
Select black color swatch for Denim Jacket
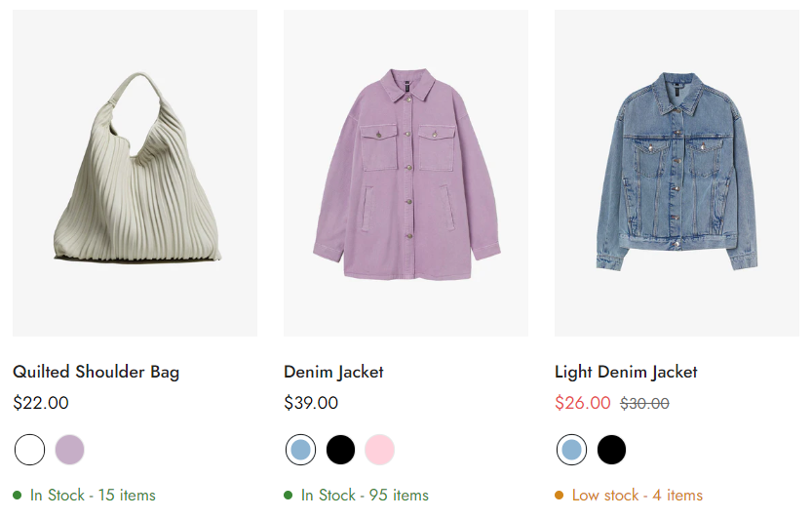coord(340,450)
